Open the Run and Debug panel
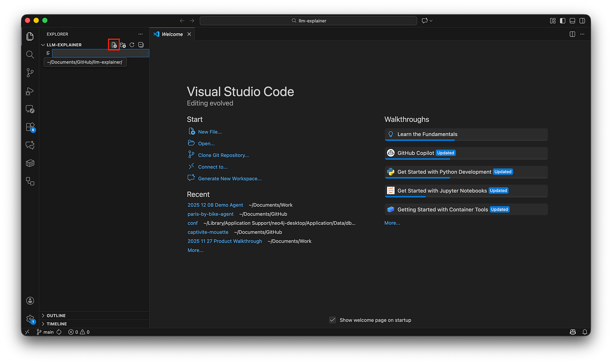This screenshot has height=364, width=612. (30, 91)
